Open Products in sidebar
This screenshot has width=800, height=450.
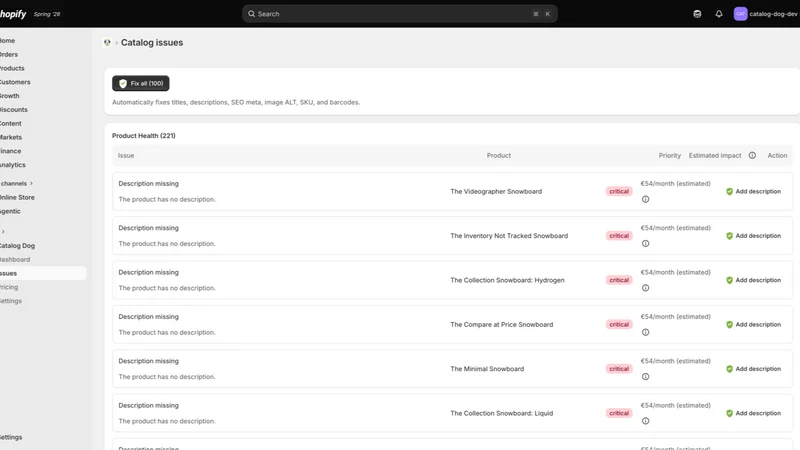coord(12,68)
